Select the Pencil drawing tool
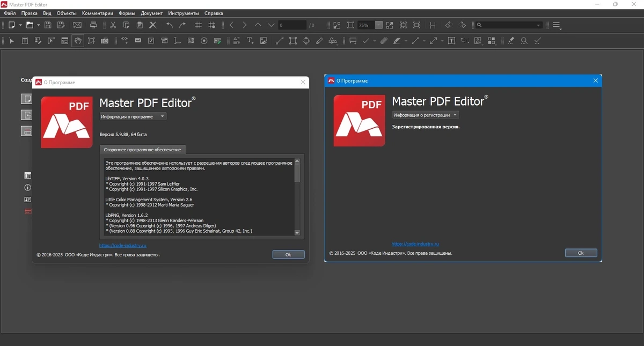The height and width of the screenshot is (346, 644). (x=320, y=41)
